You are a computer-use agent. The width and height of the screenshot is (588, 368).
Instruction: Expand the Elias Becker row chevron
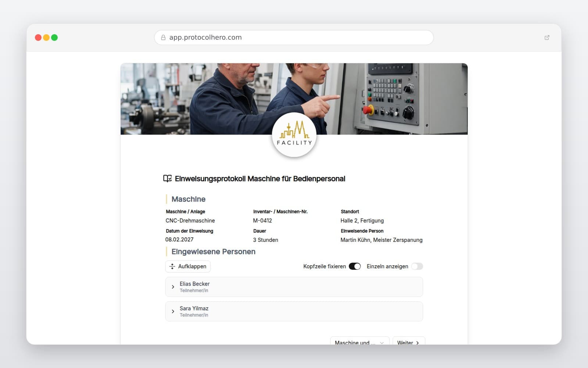click(173, 287)
